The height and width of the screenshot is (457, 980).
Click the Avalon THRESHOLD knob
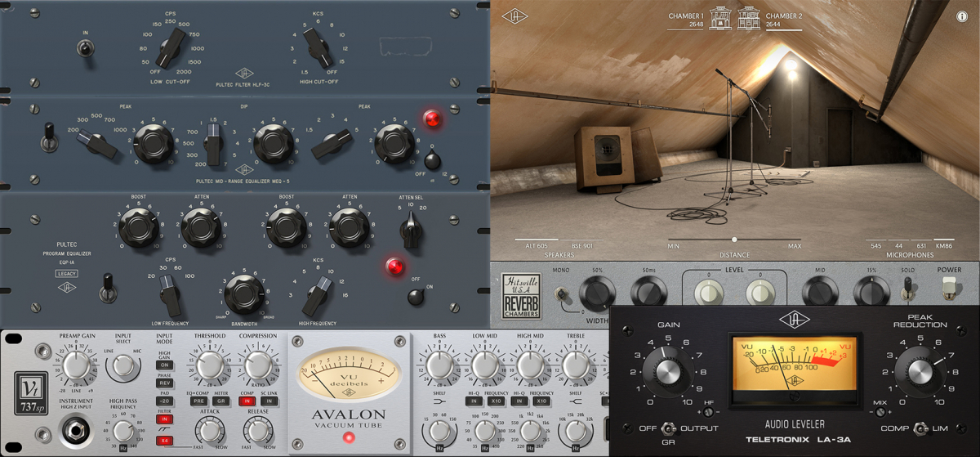(210, 365)
